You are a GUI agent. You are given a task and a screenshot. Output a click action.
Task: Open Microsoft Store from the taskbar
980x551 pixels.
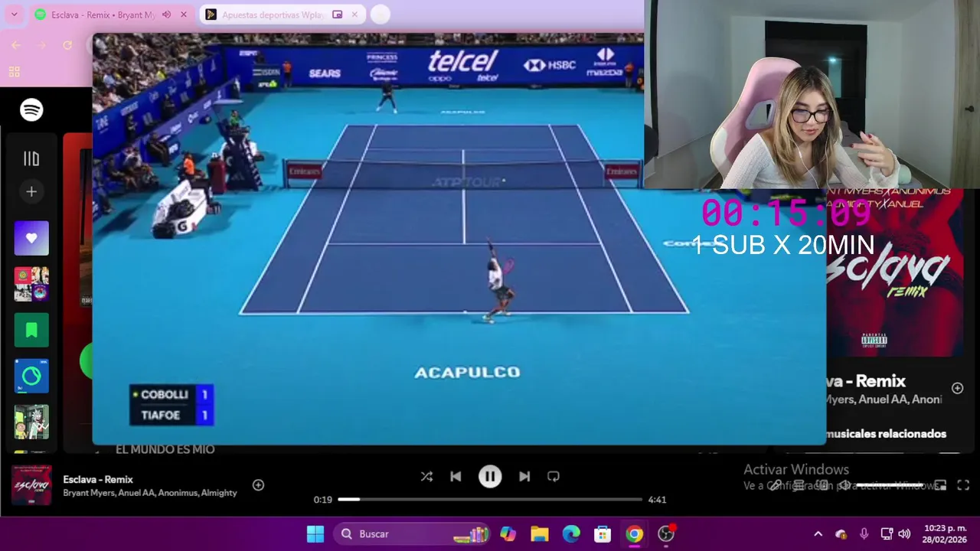click(603, 534)
